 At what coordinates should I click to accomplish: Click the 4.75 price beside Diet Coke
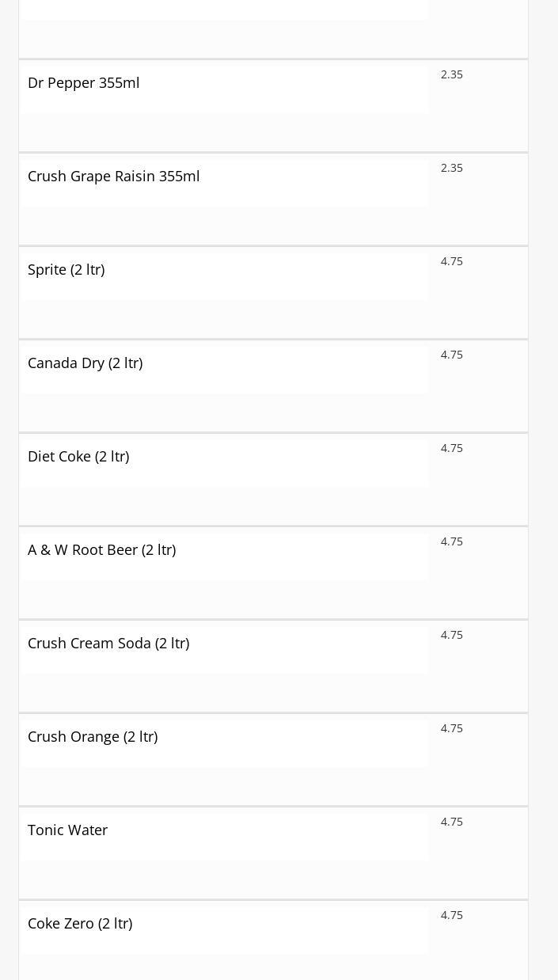point(452,448)
